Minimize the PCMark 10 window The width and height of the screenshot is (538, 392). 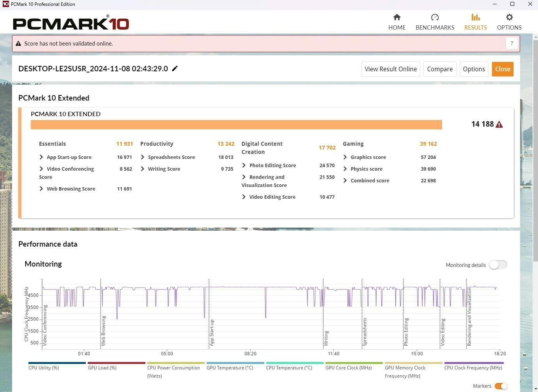click(495, 4)
